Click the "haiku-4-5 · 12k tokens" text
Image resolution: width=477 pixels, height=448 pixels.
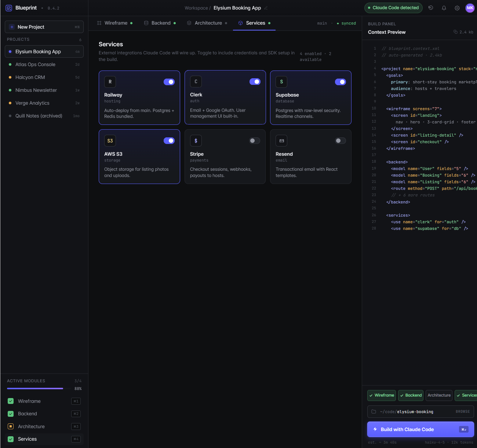click(x=449, y=442)
